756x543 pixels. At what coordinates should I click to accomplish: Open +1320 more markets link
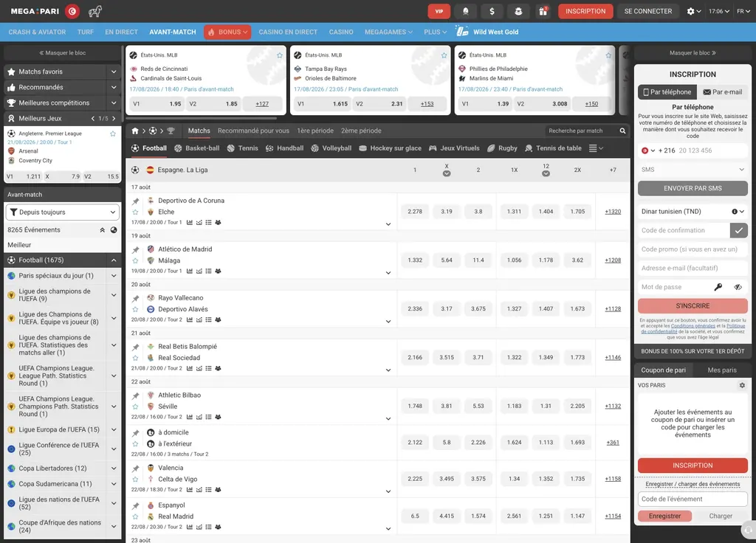coord(613,212)
